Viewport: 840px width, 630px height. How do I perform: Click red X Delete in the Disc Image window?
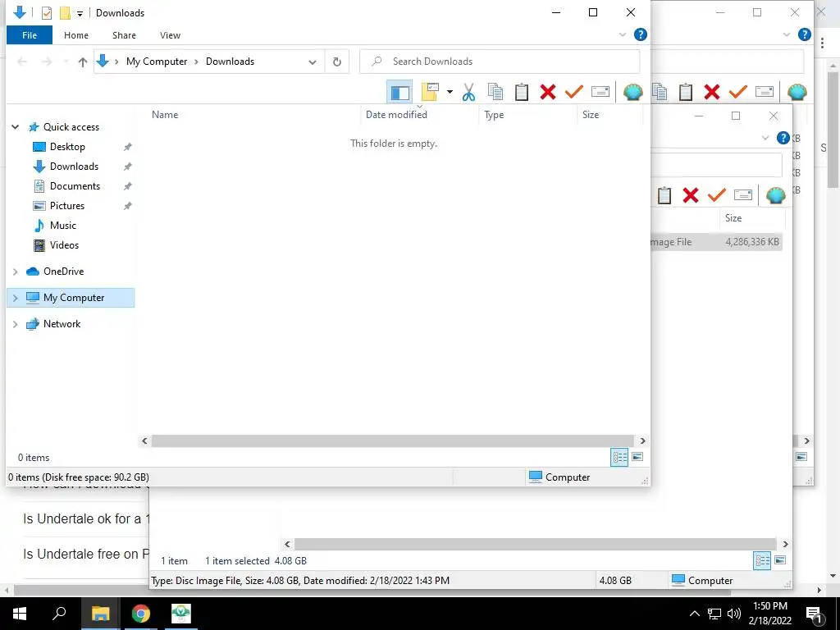click(691, 195)
